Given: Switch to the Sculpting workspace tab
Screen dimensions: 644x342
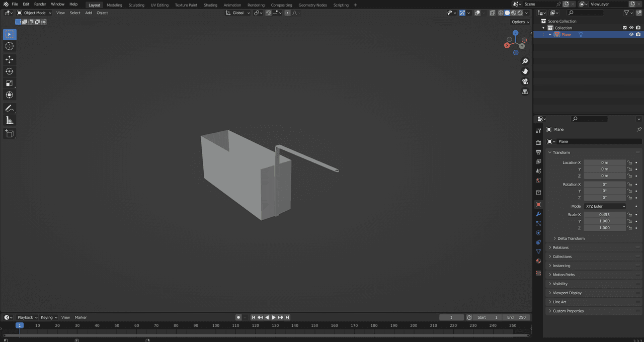Looking at the screenshot, I should click(x=136, y=5).
